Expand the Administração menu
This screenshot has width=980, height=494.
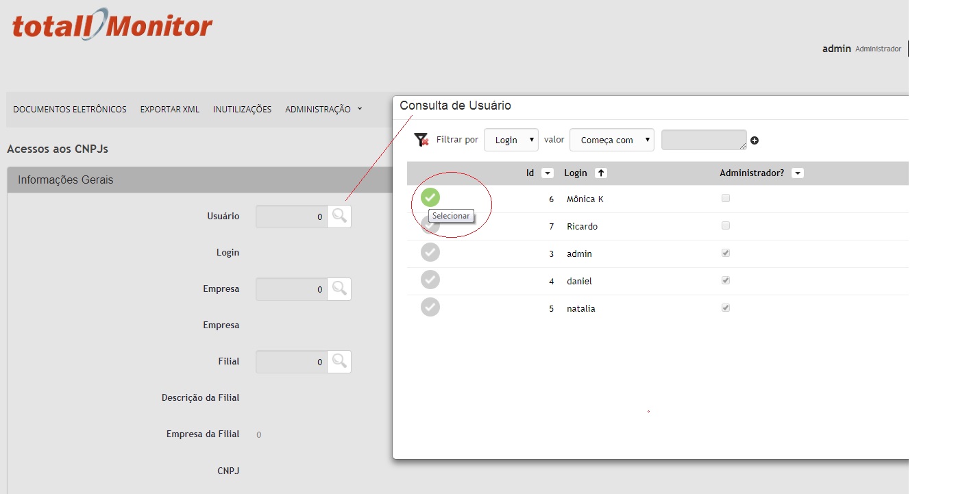[323, 109]
